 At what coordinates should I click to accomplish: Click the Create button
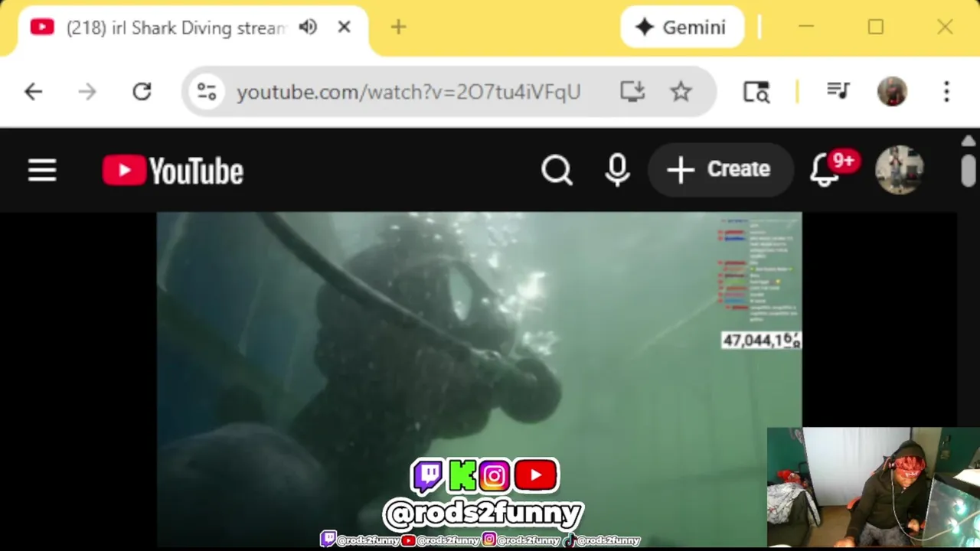720,169
